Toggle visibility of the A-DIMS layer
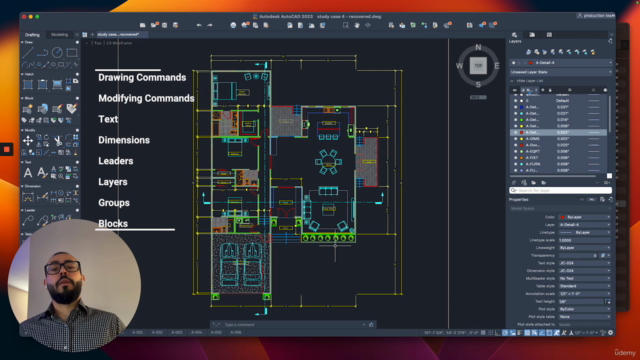This screenshot has height=360, width=640. tap(515, 139)
